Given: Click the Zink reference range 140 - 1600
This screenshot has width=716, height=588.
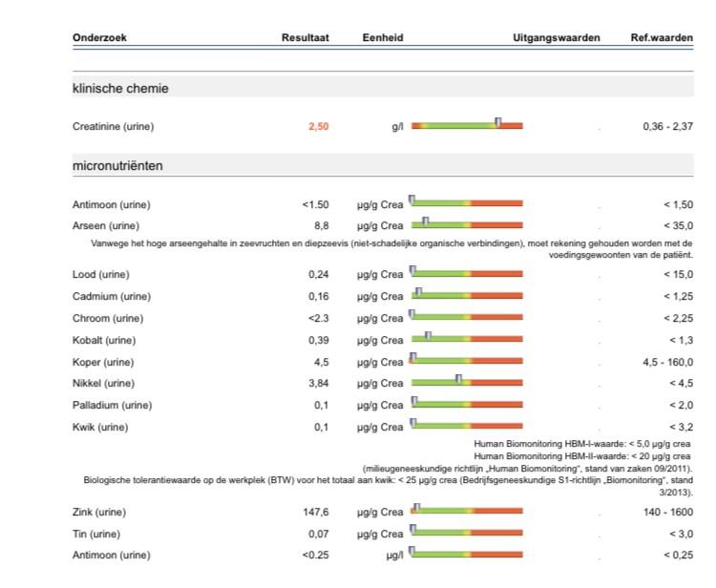Looking at the screenshot, I should (668, 512).
